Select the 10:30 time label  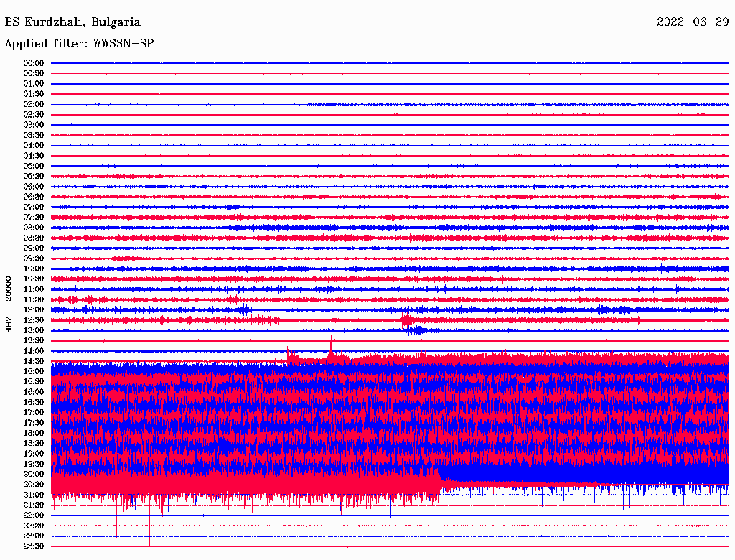(x=34, y=279)
